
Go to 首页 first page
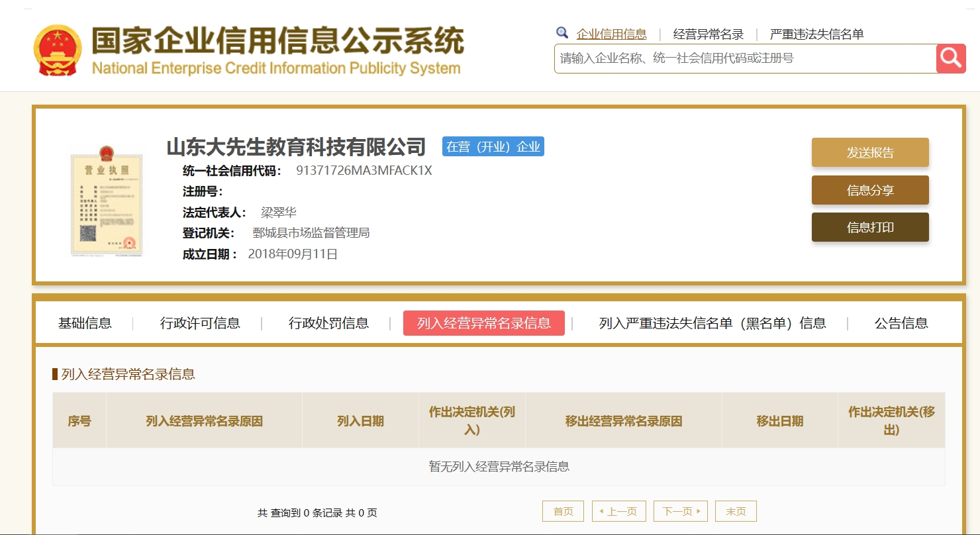tap(563, 511)
